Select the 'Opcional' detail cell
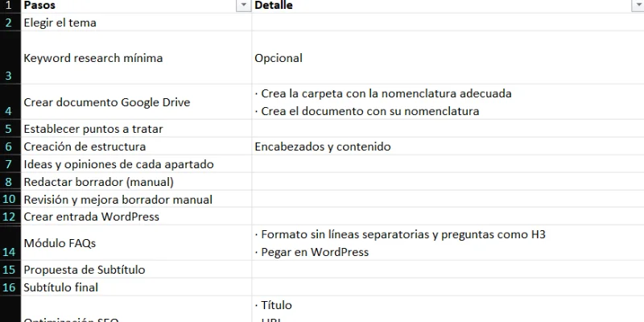 [448, 57]
